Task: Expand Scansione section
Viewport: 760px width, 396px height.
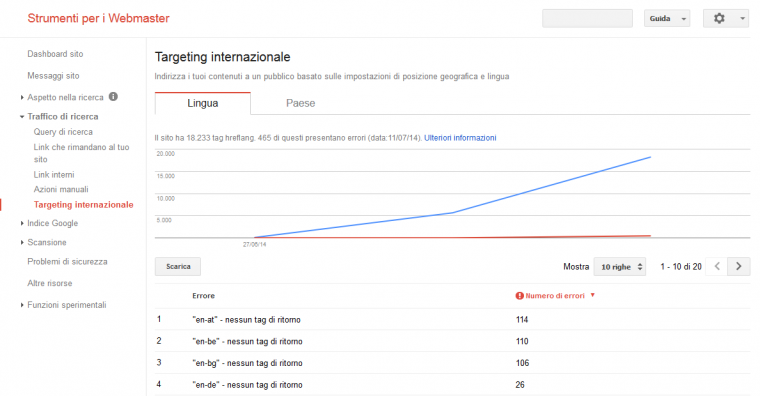Action: [22, 242]
